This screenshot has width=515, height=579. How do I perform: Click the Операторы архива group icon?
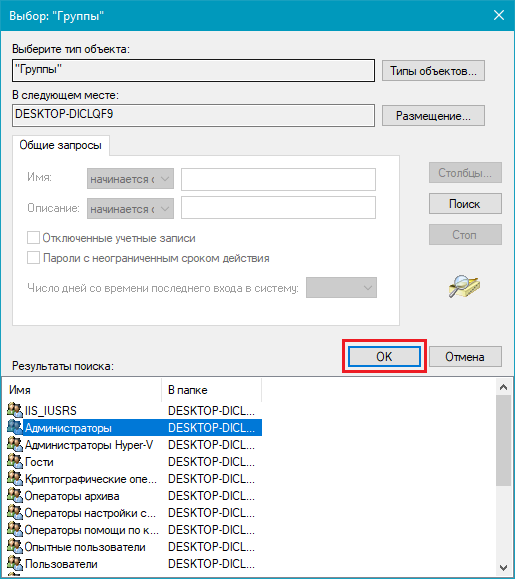tap(15, 495)
